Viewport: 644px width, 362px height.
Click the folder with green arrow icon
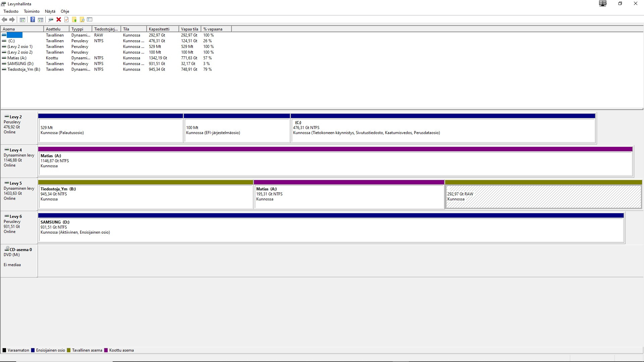click(x=74, y=20)
